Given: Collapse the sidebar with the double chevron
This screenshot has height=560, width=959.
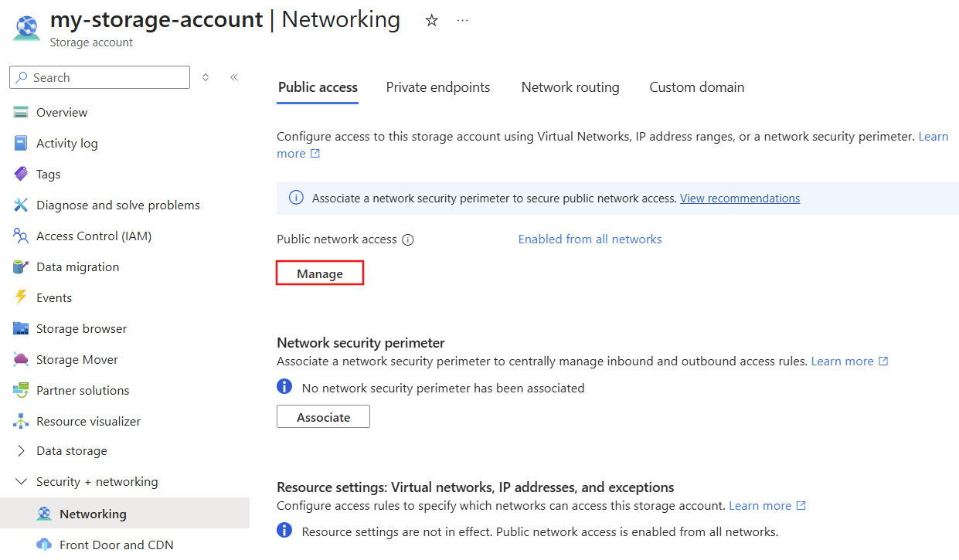Looking at the screenshot, I should point(234,76).
